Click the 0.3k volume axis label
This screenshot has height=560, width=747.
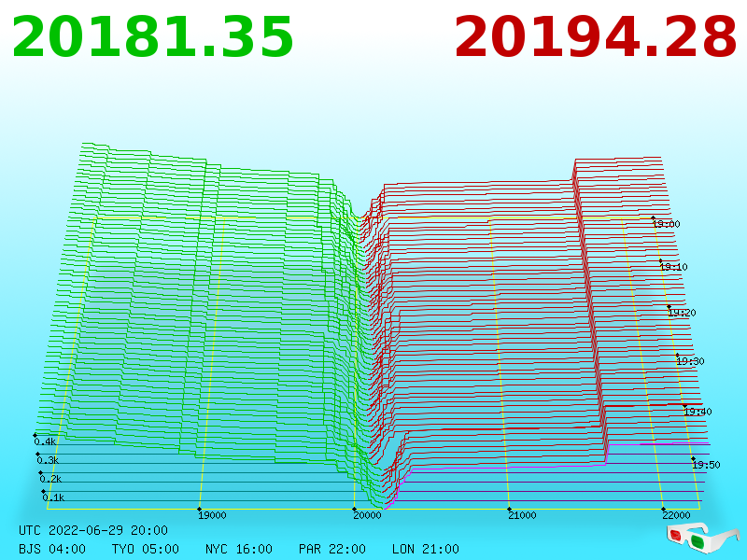pyautogui.click(x=49, y=460)
